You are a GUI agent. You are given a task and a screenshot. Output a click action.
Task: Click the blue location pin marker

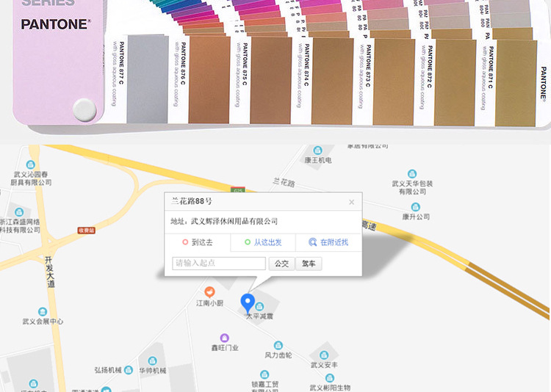point(248,304)
